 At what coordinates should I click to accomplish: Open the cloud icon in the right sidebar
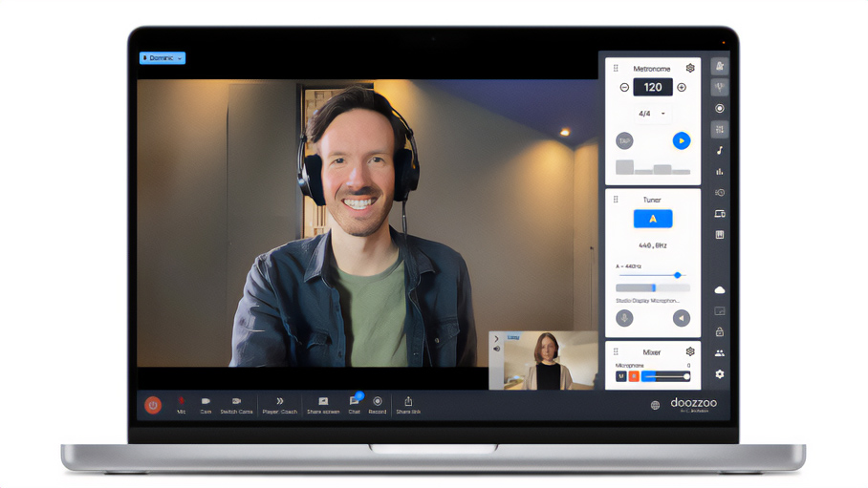click(720, 289)
